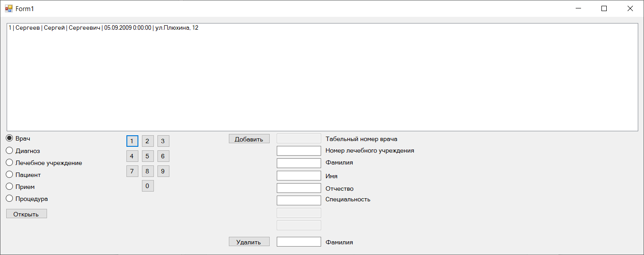Tap keypad button 6

pos(163,156)
